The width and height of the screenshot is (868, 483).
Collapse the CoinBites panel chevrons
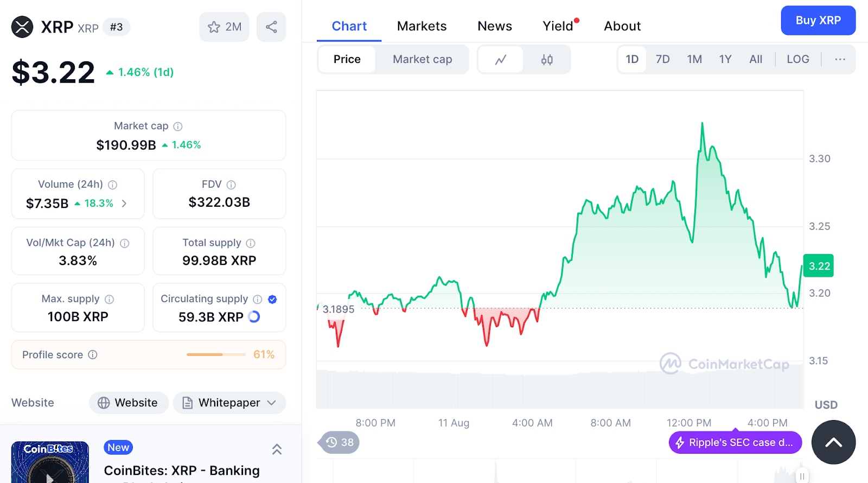(277, 449)
